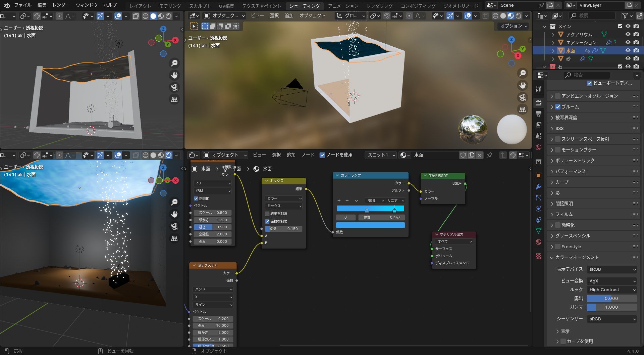Open the Object properties tab
This screenshot has width=644, height=355.
pyautogui.click(x=538, y=175)
